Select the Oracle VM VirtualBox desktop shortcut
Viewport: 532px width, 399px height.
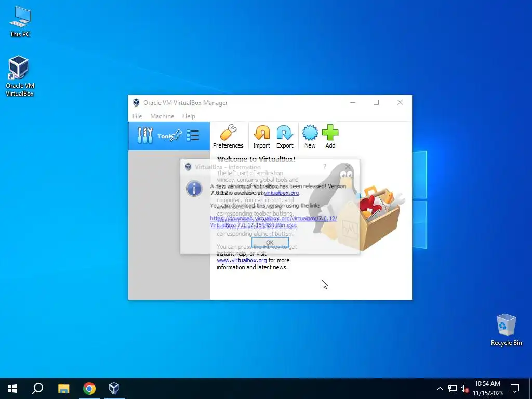pos(20,76)
